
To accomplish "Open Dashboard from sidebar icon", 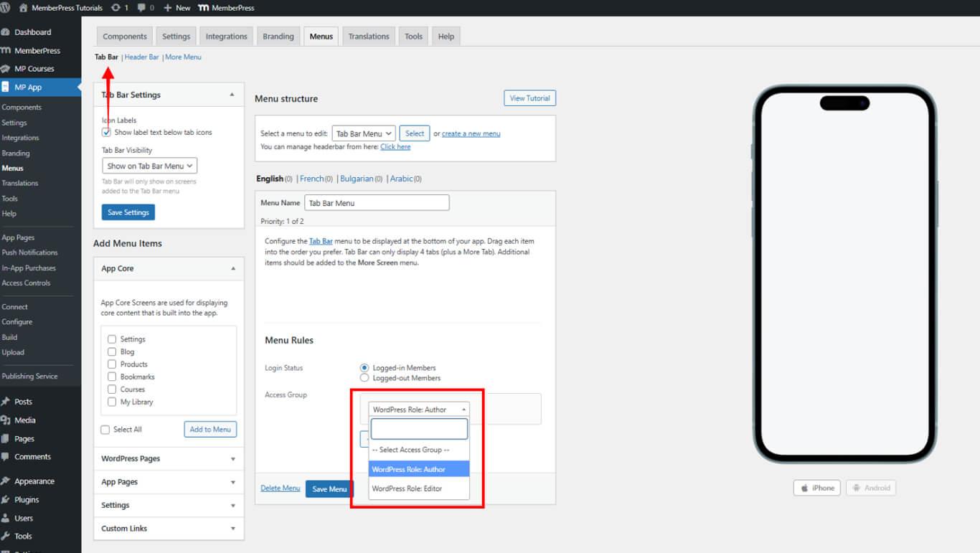I will coord(6,32).
